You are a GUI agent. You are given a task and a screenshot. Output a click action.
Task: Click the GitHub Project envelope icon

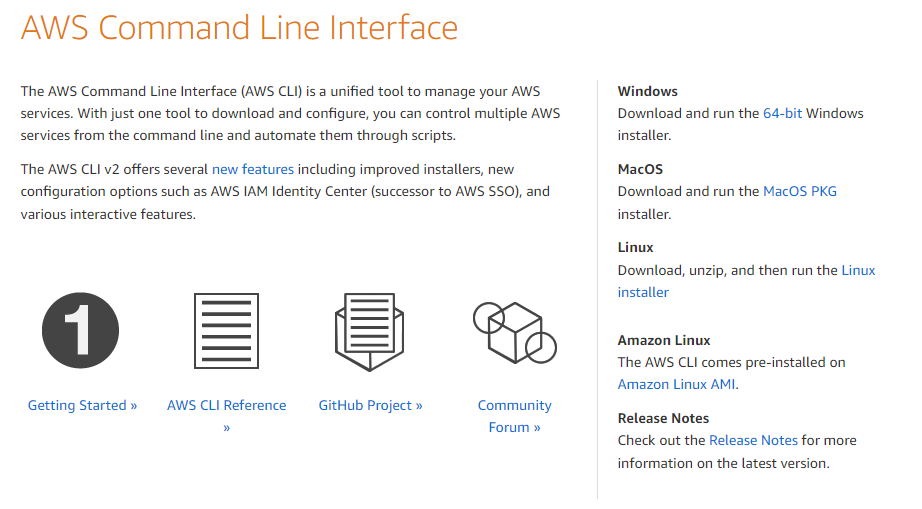[369, 330]
